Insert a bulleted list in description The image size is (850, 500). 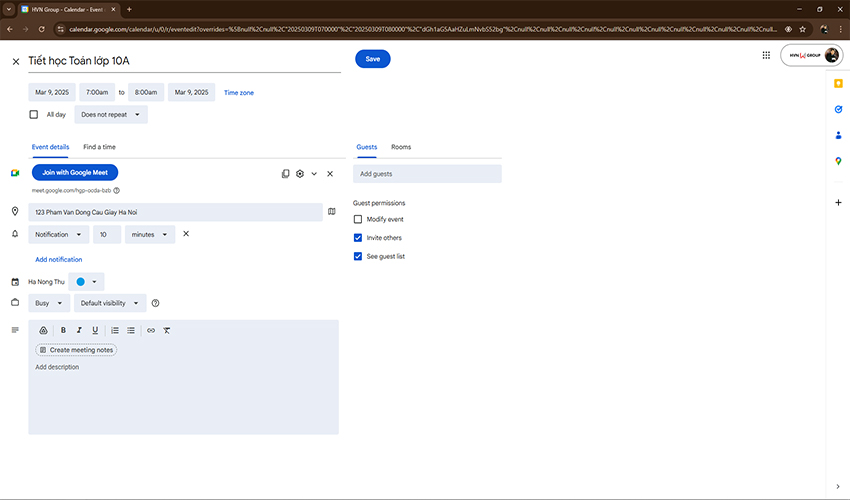131,330
